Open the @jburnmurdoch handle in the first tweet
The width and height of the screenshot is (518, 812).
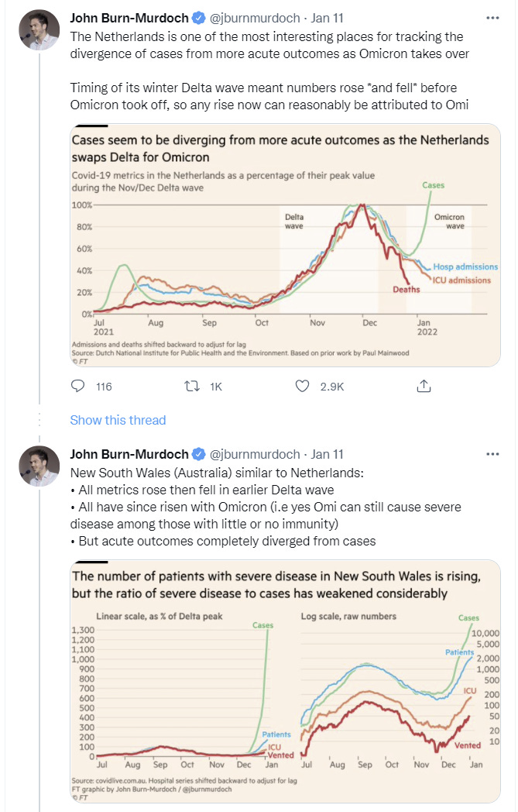click(255, 18)
